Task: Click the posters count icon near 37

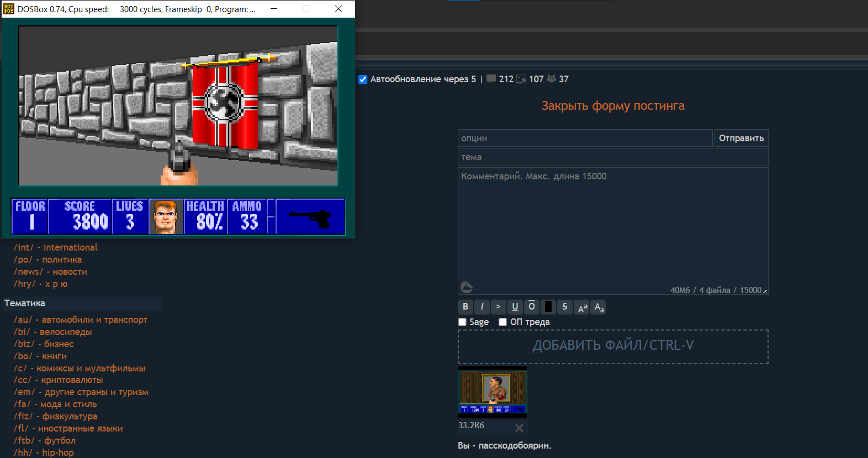Action: point(551,79)
